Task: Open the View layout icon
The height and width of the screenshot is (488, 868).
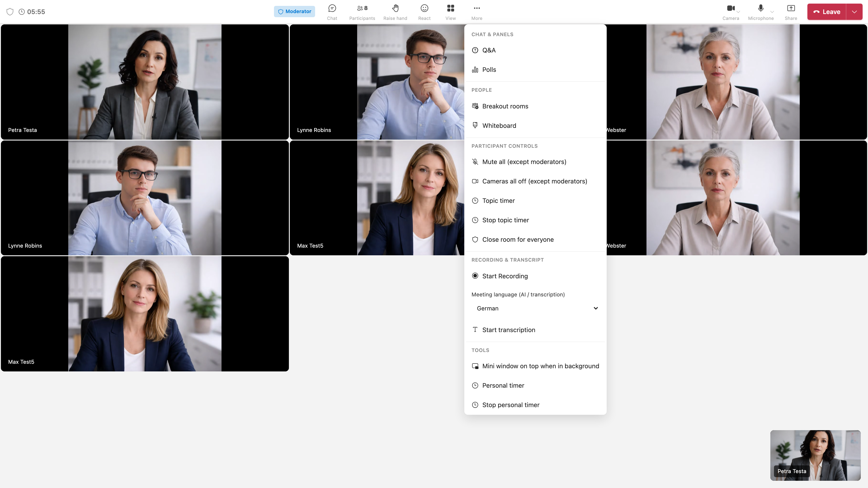Action: click(x=451, y=8)
